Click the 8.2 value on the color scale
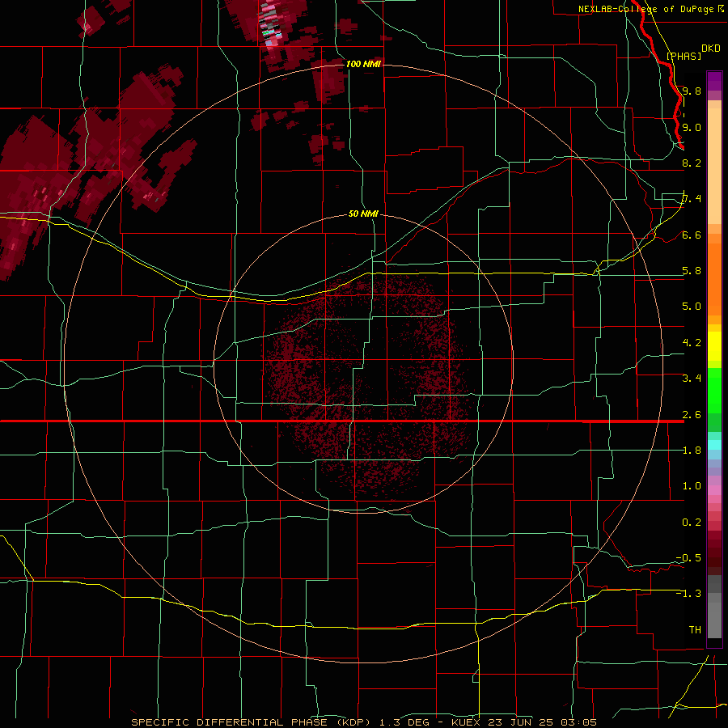The width and height of the screenshot is (728, 728). pyautogui.click(x=692, y=163)
